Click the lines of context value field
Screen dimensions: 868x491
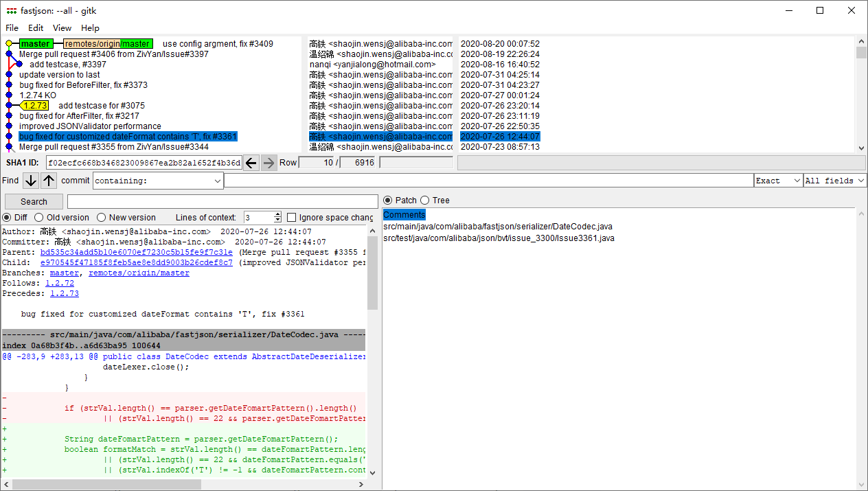(x=258, y=218)
